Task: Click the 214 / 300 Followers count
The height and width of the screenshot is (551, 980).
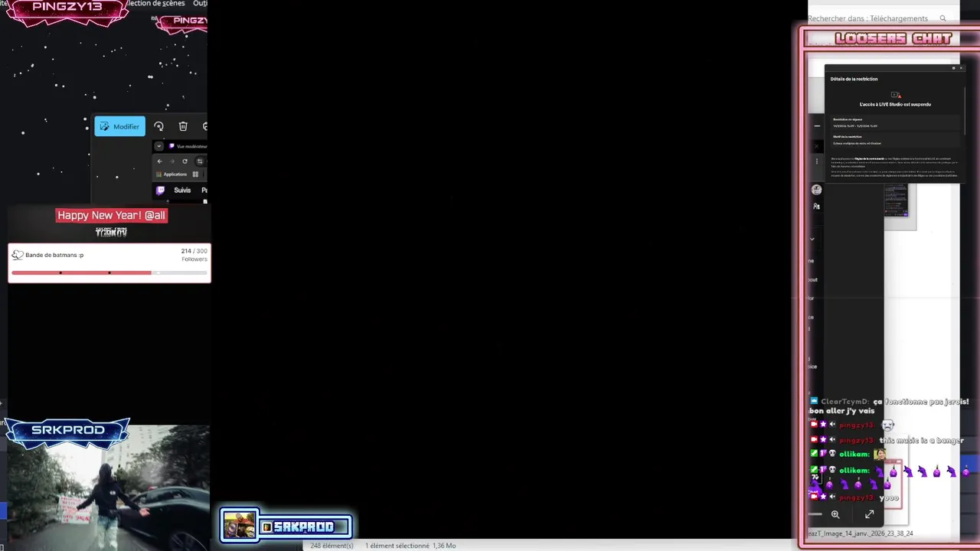Action: tap(194, 255)
